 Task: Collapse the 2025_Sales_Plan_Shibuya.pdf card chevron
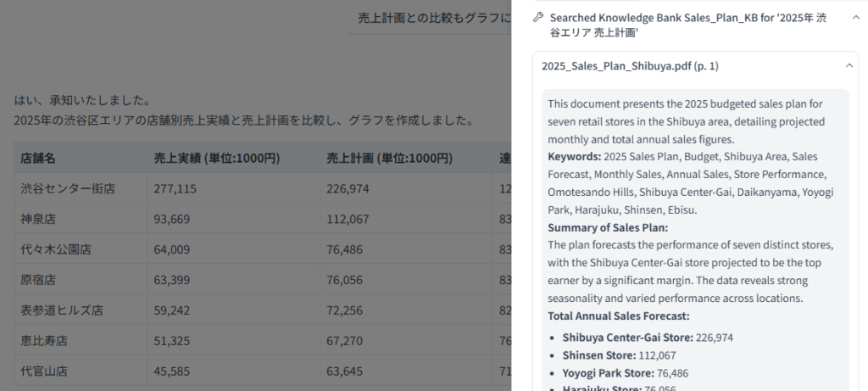pyautogui.click(x=849, y=65)
